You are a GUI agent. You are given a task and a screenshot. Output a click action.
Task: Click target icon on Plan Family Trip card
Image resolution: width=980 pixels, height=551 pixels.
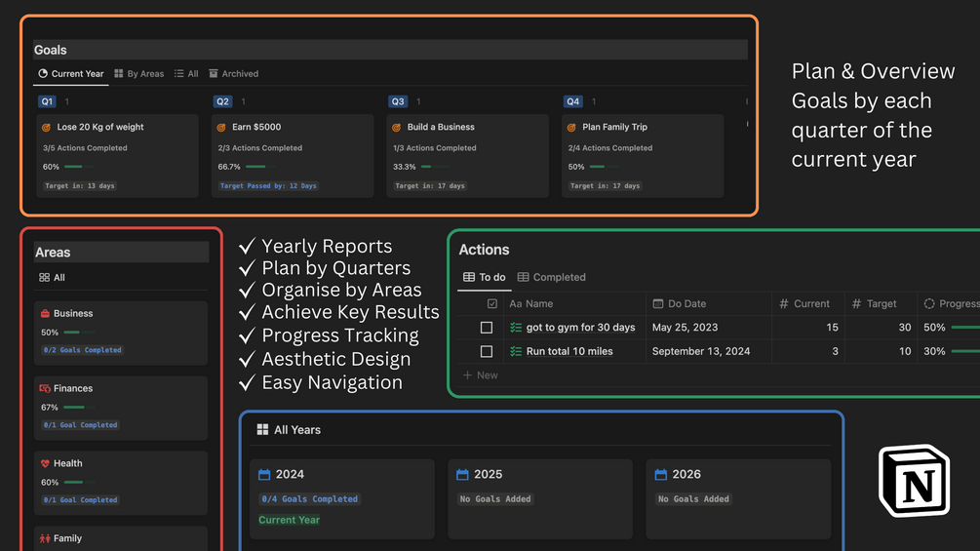[571, 128]
